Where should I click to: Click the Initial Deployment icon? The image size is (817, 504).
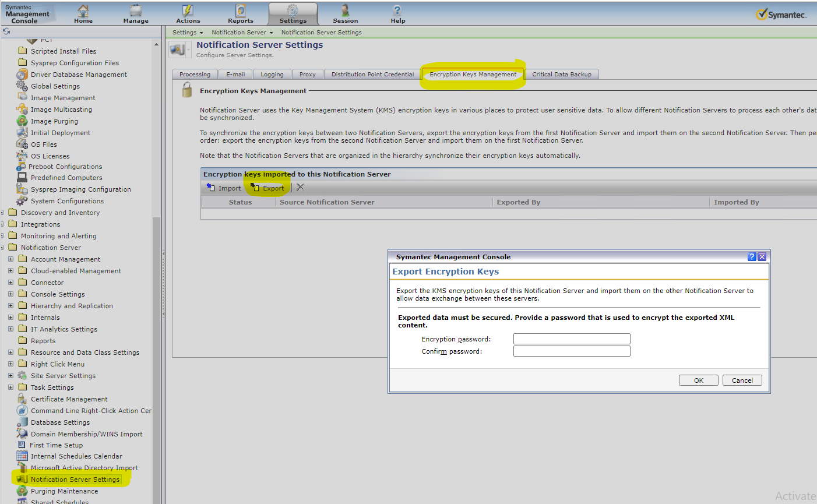22,132
